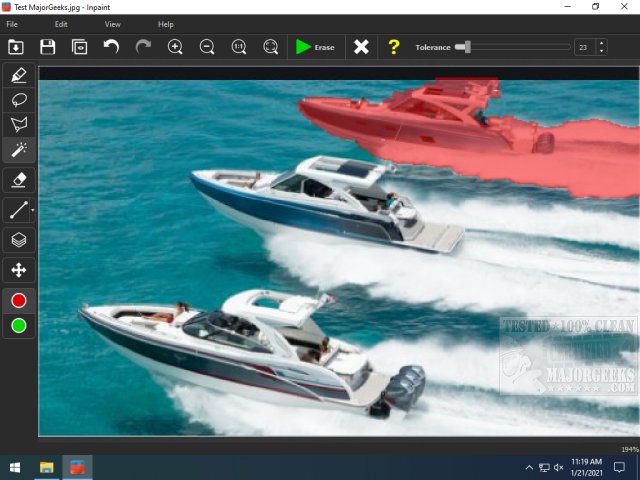Open an image file using the toolbar icon
Screen dimensions: 640x480
16,47
